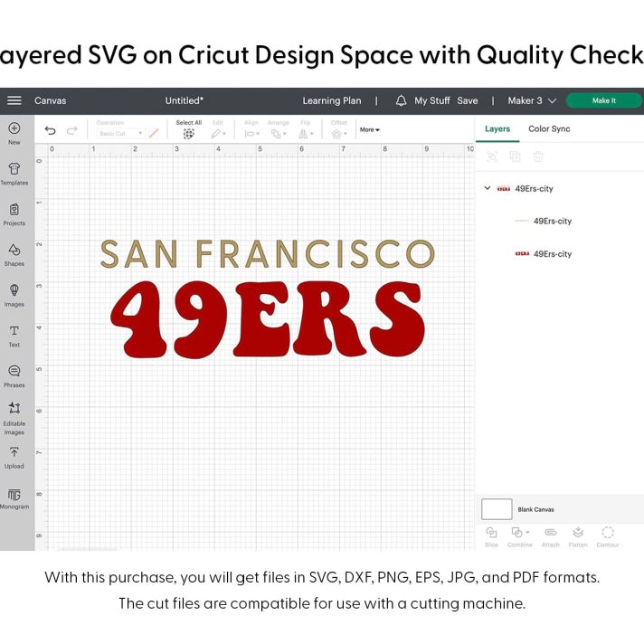Open notifications bell
This screenshot has width=644, height=644.
tap(401, 100)
